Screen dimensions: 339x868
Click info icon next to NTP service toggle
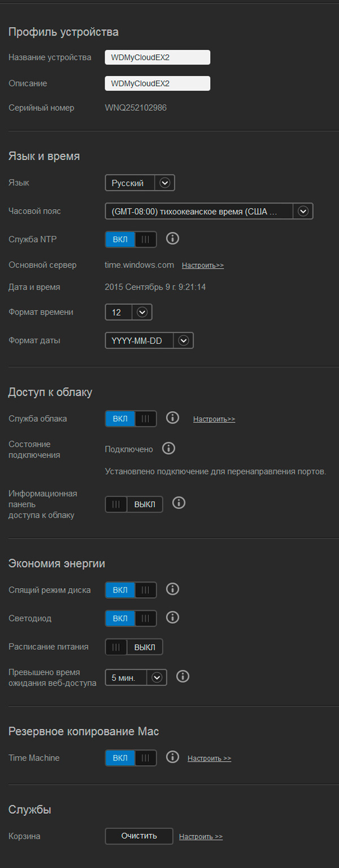[x=173, y=239]
